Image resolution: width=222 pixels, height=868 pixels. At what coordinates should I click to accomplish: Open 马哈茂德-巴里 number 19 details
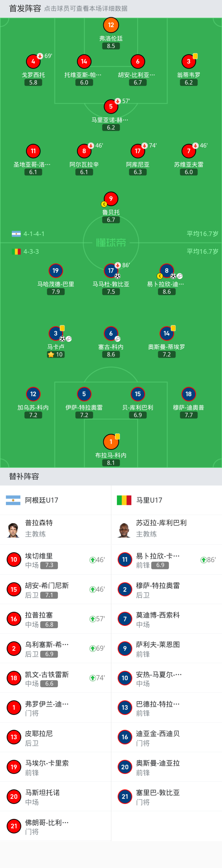(55, 271)
